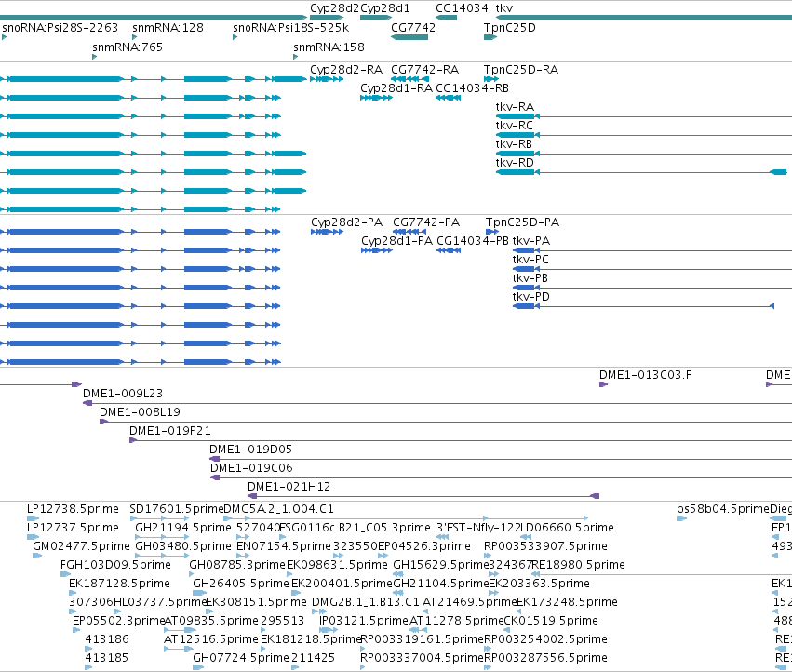
Task: Click the CG7742 gene label
Action: coord(413,27)
